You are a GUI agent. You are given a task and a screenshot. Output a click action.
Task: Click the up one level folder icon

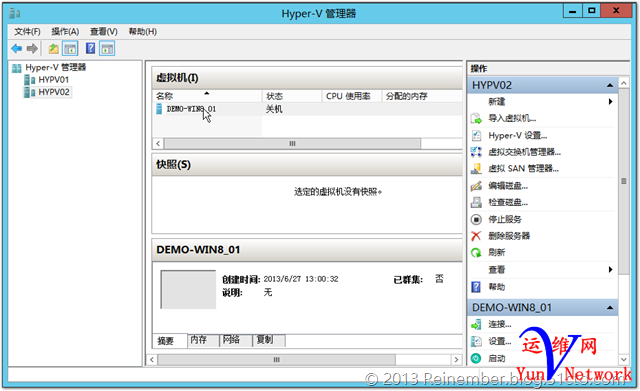tap(53, 49)
